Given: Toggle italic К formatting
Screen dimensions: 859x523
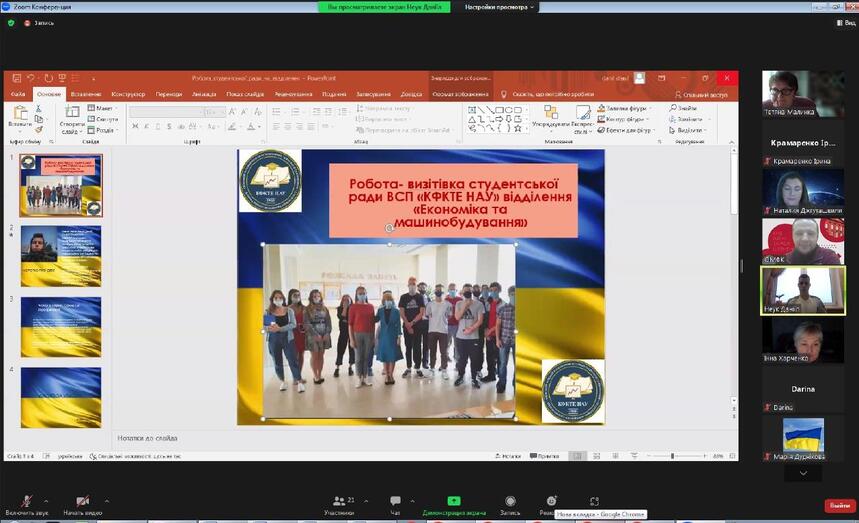Looking at the screenshot, I should [x=146, y=127].
